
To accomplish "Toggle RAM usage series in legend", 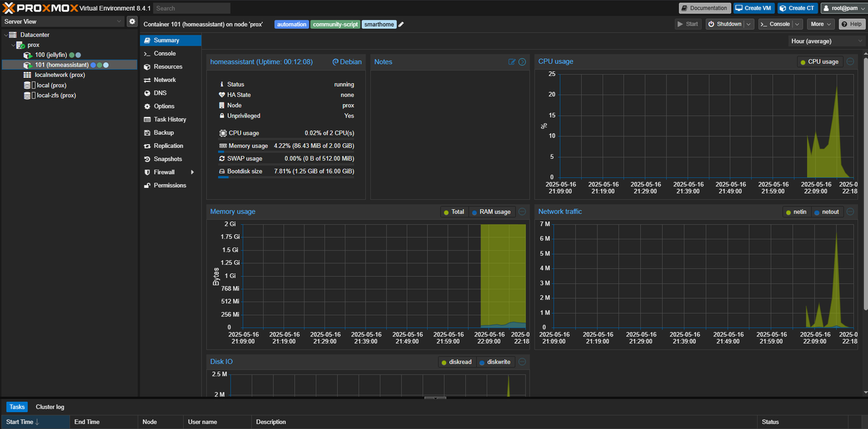I will coord(491,212).
